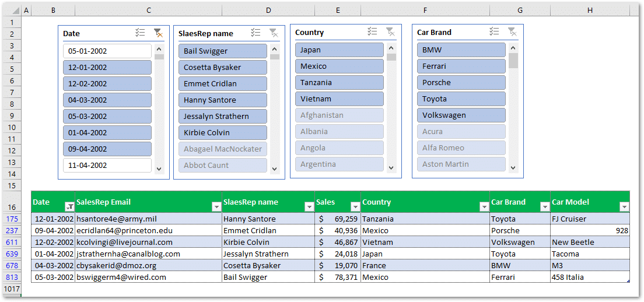Toggle the 05-01-2002 date slicer item
Image resolution: width=644 pixels, height=302 pixels.
click(107, 51)
